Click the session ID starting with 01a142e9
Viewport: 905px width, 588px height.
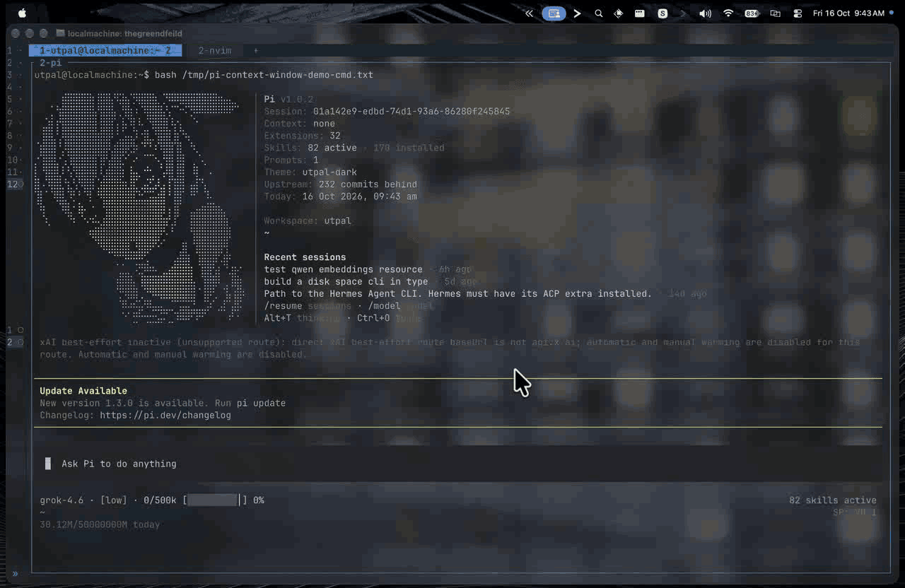(411, 112)
